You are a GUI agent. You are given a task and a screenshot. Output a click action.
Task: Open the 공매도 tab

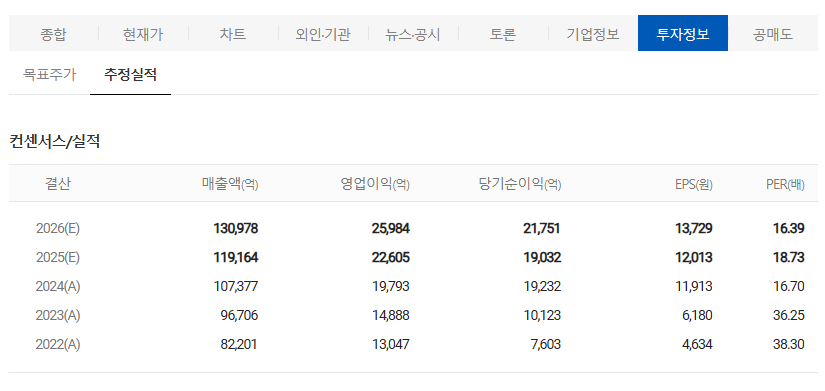tap(773, 35)
